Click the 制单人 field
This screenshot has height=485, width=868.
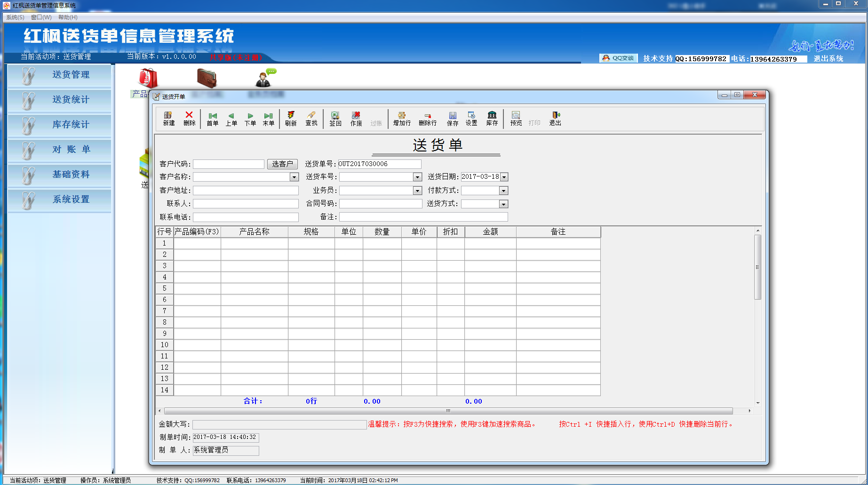click(226, 451)
